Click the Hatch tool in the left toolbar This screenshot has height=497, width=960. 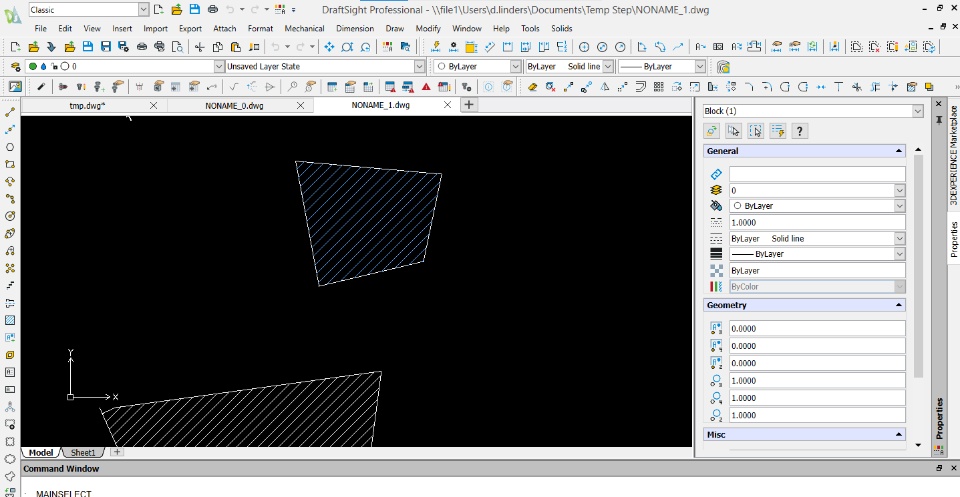10,320
